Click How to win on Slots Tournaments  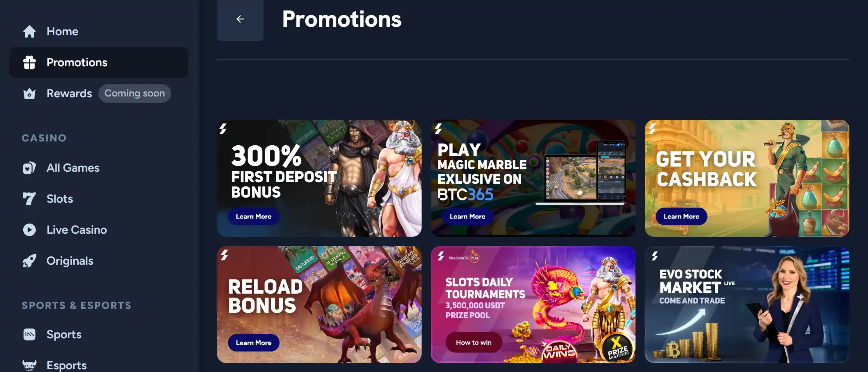pyautogui.click(x=474, y=343)
